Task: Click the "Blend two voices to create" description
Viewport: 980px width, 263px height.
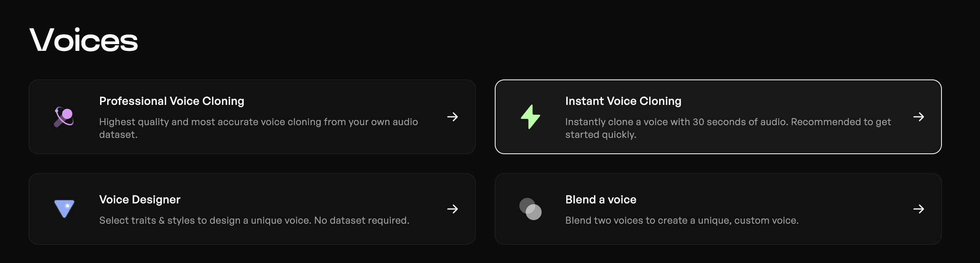Action: (682, 220)
